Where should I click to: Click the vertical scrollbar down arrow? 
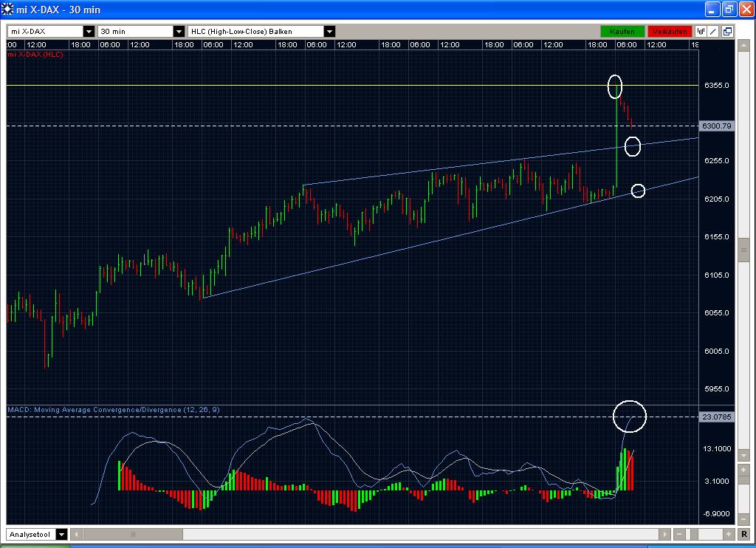[x=743, y=456]
